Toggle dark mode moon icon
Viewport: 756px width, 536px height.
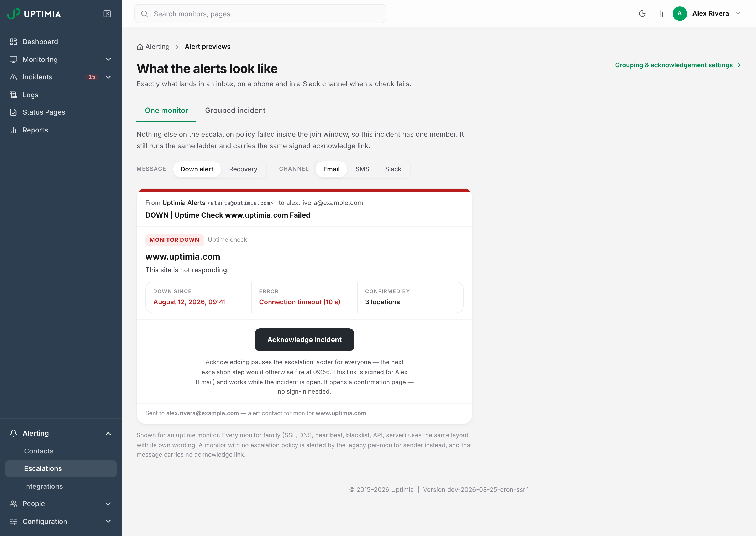coord(642,14)
